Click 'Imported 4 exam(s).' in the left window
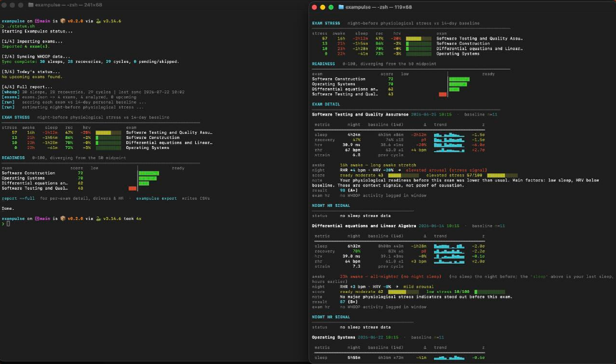The width and height of the screenshot is (616, 364). pos(26,47)
